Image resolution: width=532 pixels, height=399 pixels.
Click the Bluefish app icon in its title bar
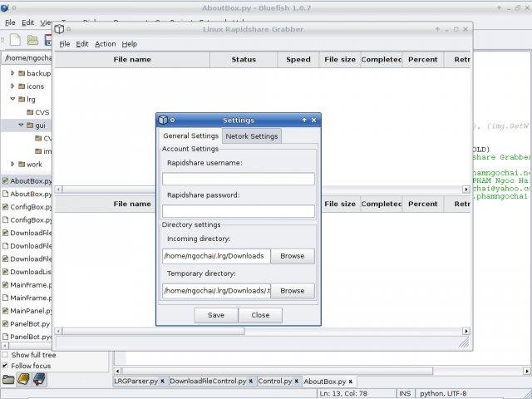click(x=4, y=7)
